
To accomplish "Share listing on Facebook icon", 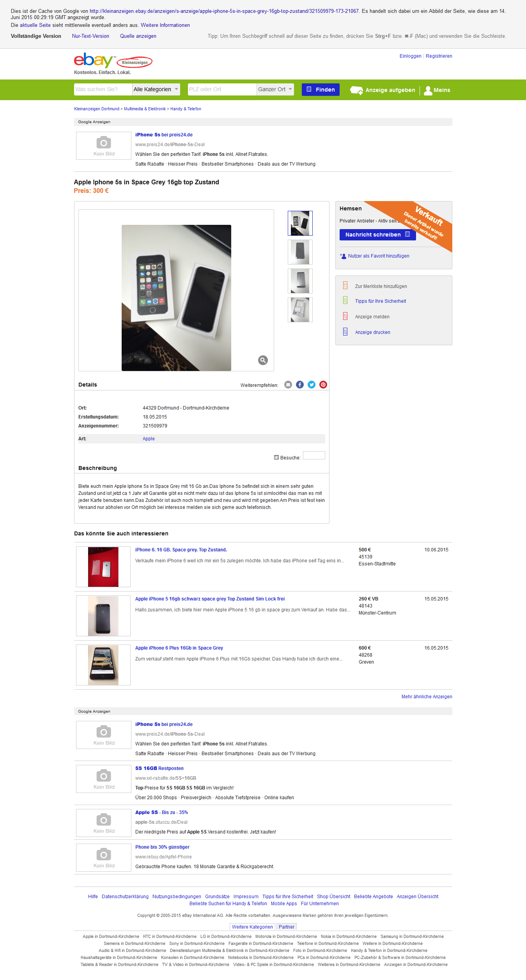I will coord(300,385).
